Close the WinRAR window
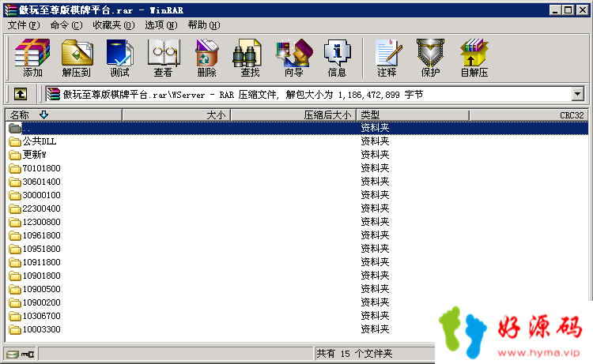 point(582,10)
